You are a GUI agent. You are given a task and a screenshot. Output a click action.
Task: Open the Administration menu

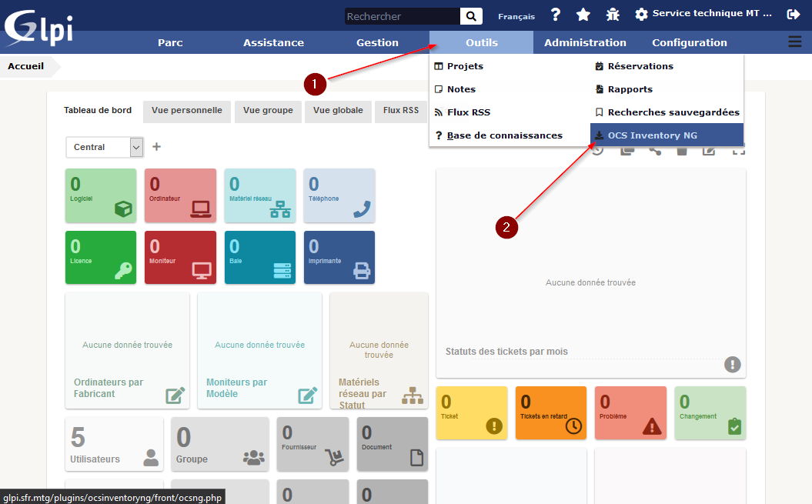tap(585, 42)
